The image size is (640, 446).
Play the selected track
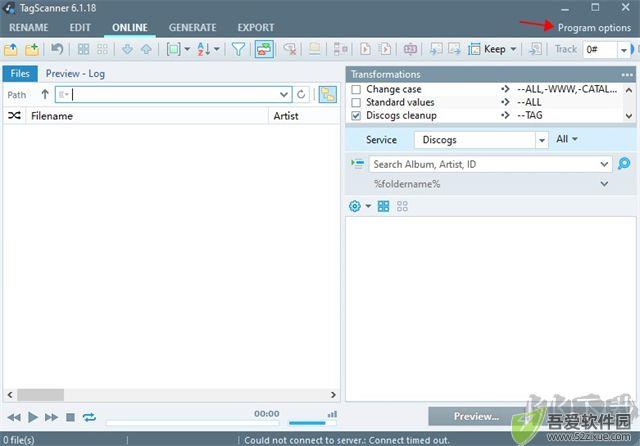point(33,417)
